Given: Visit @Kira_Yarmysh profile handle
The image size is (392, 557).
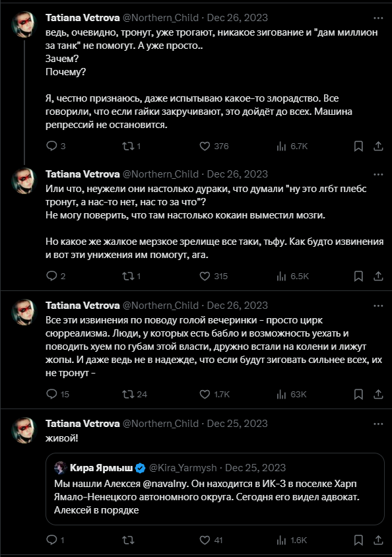Looking at the screenshot, I should 183,468.
